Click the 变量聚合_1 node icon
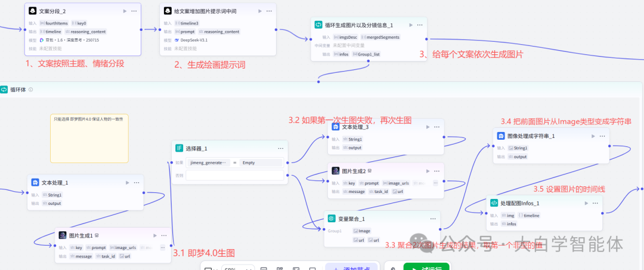 pyautogui.click(x=332, y=219)
